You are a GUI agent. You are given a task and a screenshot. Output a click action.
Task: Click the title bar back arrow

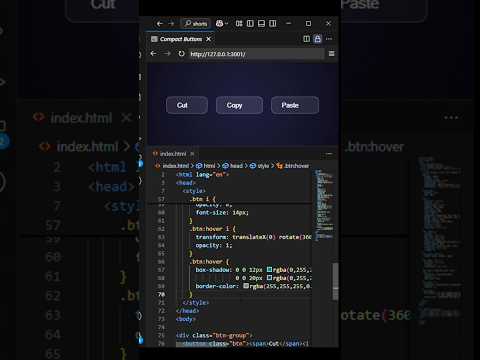[x=160, y=24]
